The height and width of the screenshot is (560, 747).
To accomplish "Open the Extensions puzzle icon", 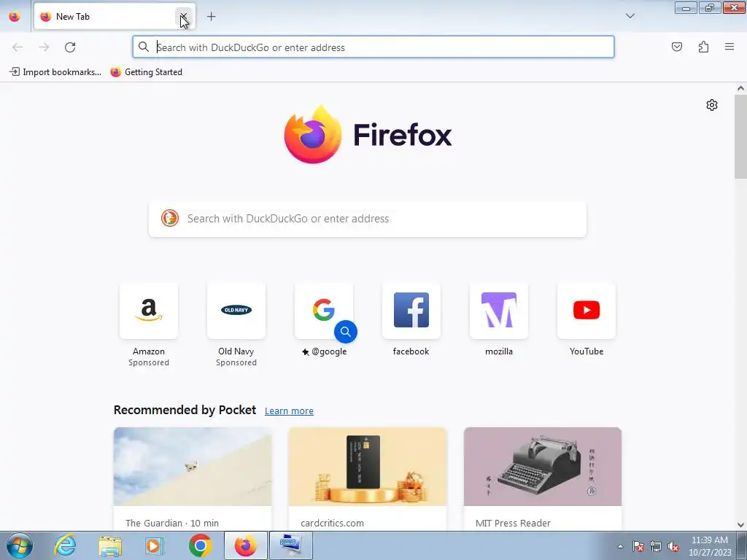I will click(703, 47).
